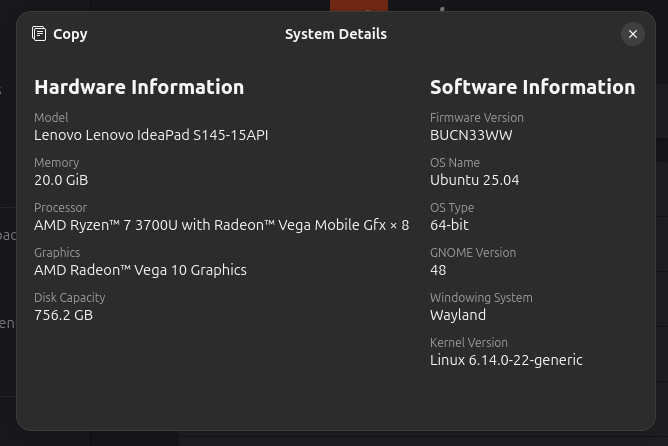
Task: Select the Software Information heading
Action: point(533,87)
